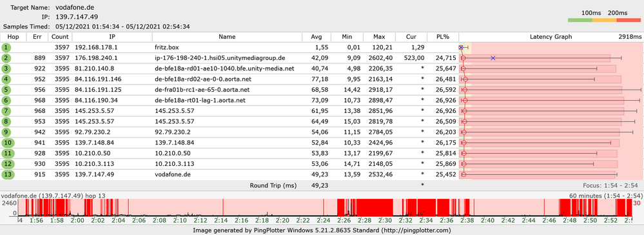The width and height of the screenshot is (644, 235).
Task: Click the 2:36 mark on the timeline
Action: (x=447, y=220)
